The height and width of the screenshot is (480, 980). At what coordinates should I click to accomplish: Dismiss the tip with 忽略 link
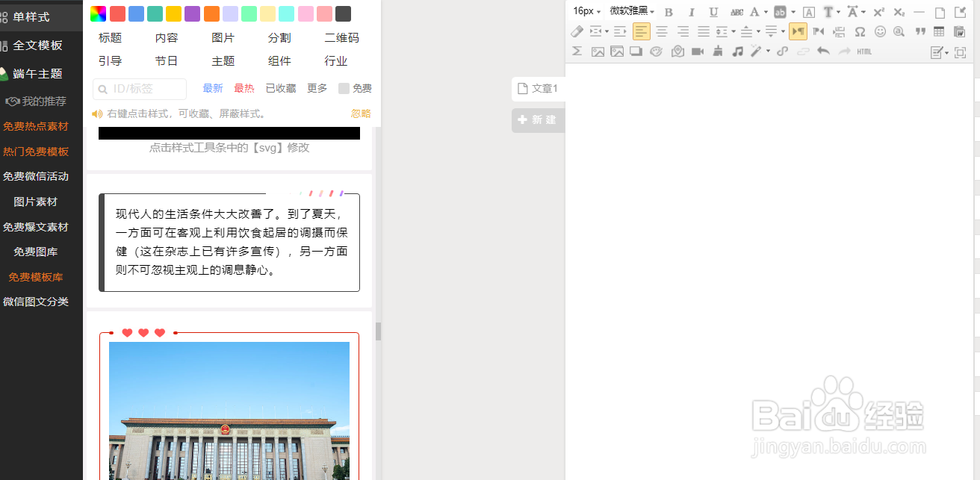(361, 113)
